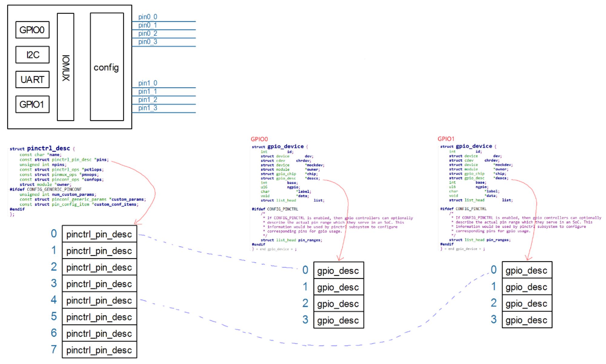Click the '*pins;' member line in pinctrl_desc
Viewport: 606px width, 364px height.
[x=64, y=160]
